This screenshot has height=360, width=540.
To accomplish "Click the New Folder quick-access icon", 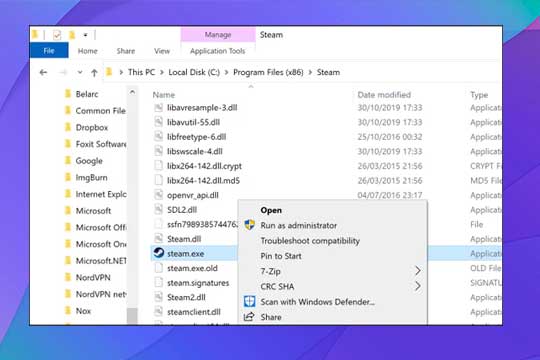I will (x=72, y=35).
